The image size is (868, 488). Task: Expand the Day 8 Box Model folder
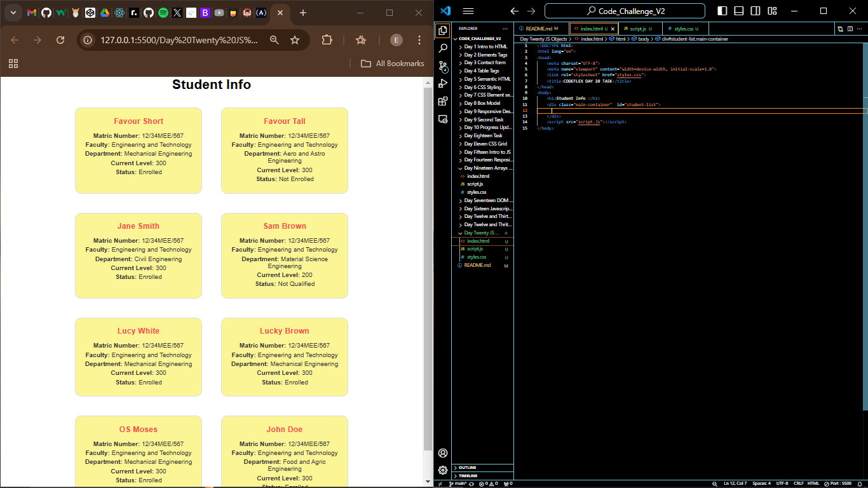click(x=482, y=103)
